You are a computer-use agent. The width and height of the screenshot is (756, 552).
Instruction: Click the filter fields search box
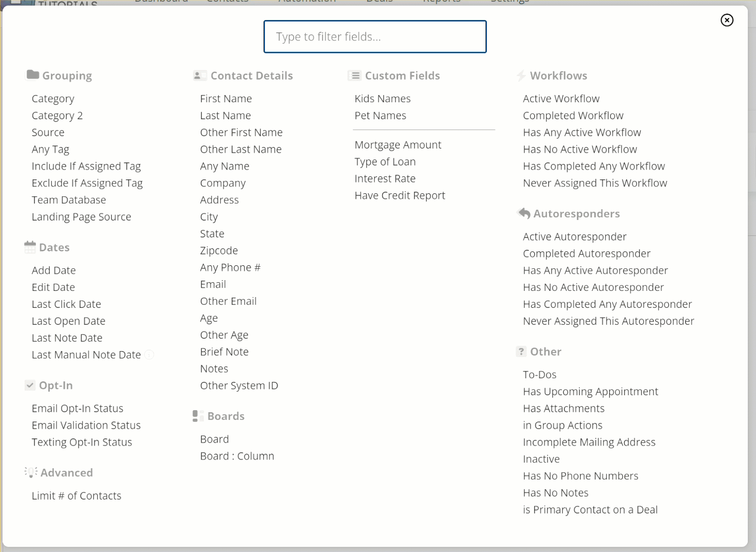375,36
